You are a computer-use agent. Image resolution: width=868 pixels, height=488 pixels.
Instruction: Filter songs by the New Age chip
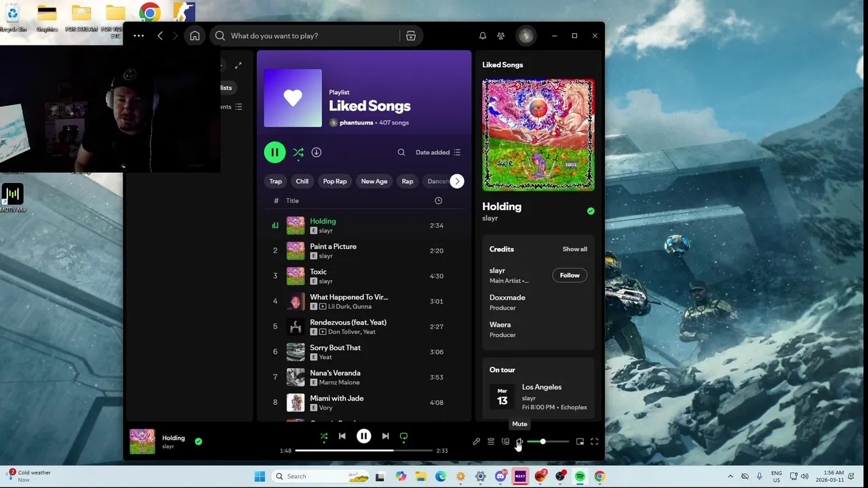pyautogui.click(x=374, y=182)
